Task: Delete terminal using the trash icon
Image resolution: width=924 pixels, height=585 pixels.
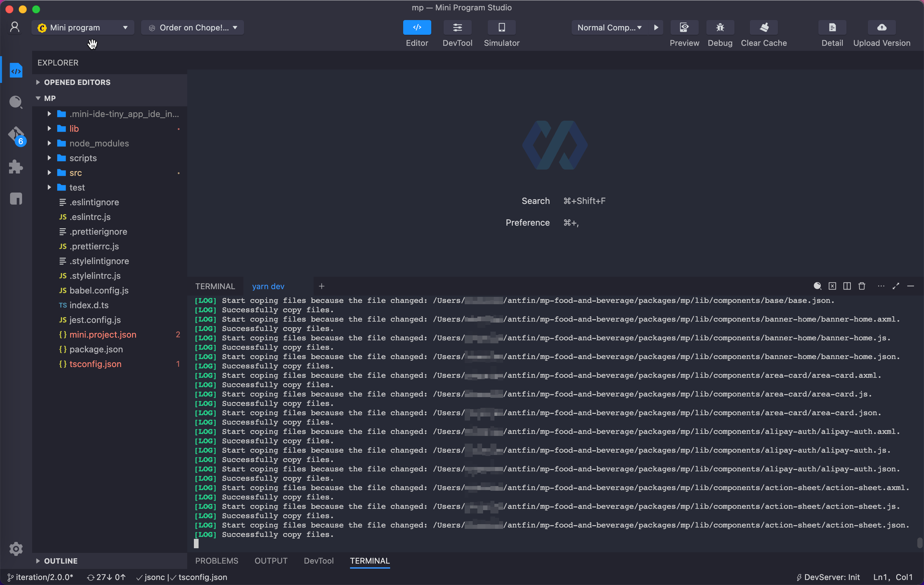Action: 862,286
